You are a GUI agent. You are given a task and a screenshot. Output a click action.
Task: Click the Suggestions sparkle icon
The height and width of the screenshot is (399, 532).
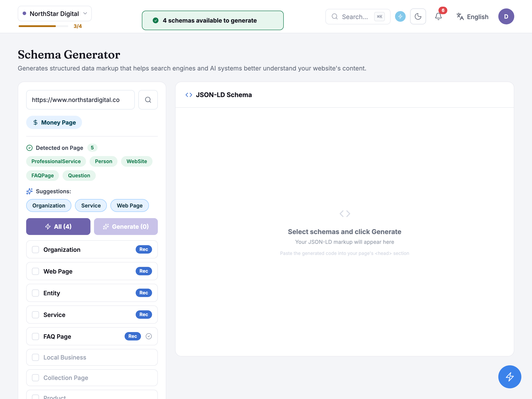[29, 192]
